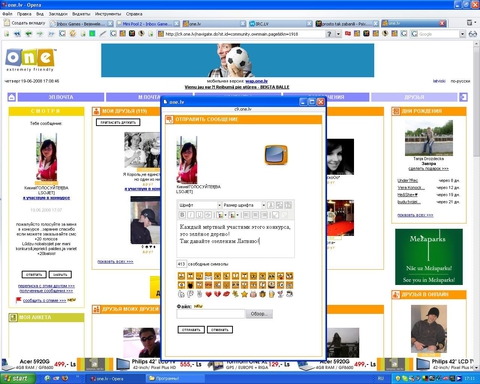480x384 pixels.
Task: Insert the beer mug emoticon
Action: tap(272, 294)
